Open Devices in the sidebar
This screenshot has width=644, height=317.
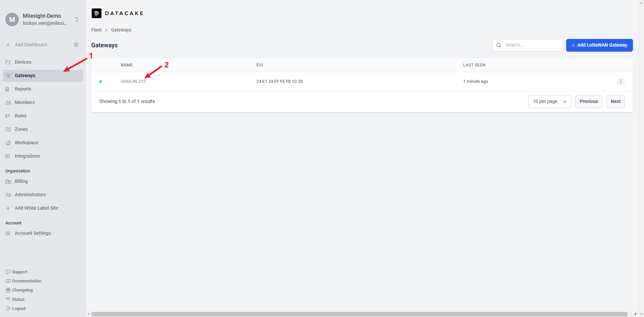[43, 62]
